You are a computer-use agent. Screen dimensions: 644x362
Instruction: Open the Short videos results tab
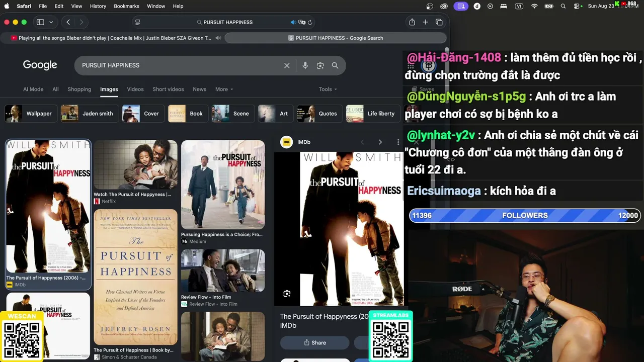(168, 89)
